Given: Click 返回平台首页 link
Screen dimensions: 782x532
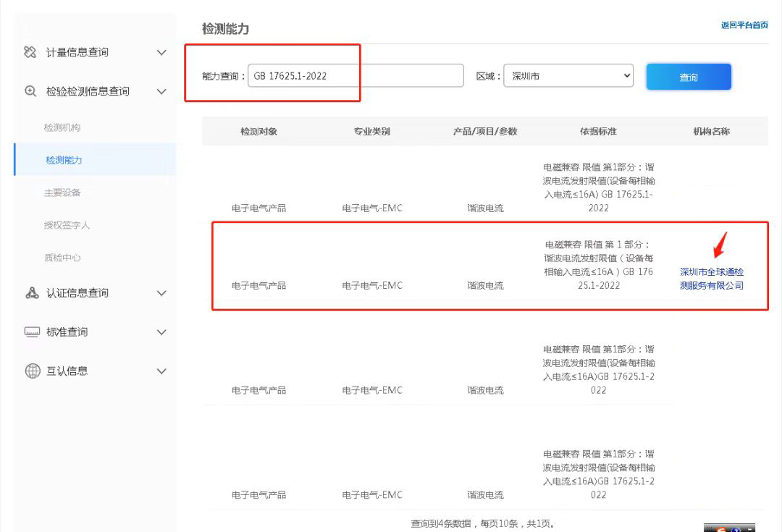Looking at the screenshot, I should point(744,25).
